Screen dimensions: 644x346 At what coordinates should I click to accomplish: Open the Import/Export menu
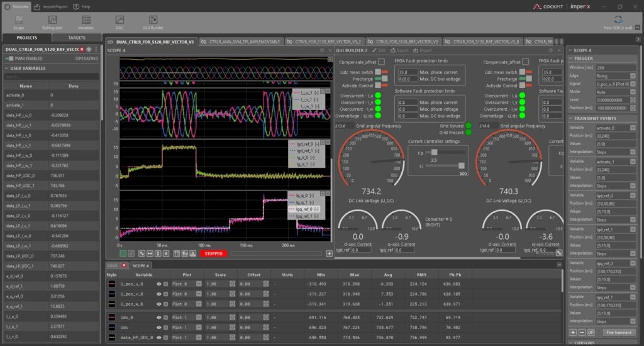coord(50,6)
